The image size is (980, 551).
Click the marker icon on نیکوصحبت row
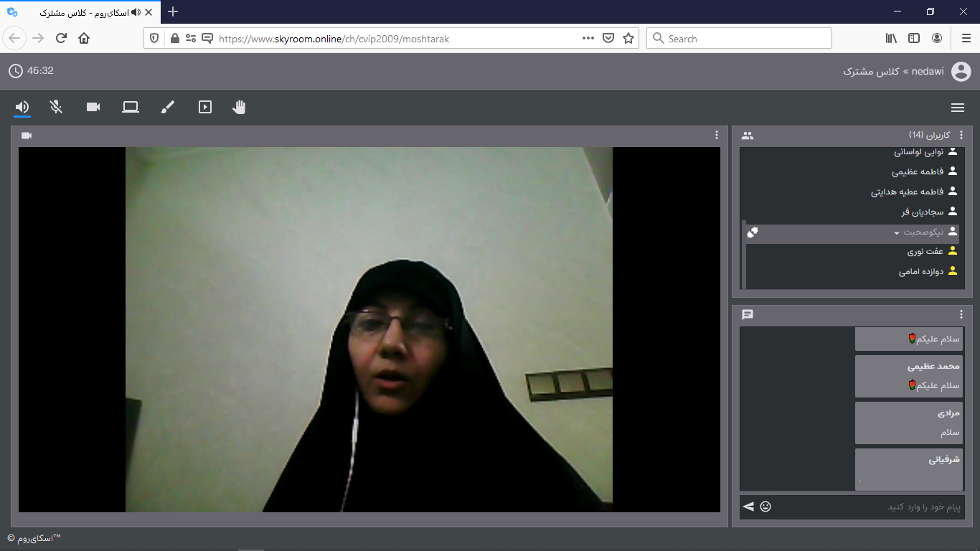[753, 232]
